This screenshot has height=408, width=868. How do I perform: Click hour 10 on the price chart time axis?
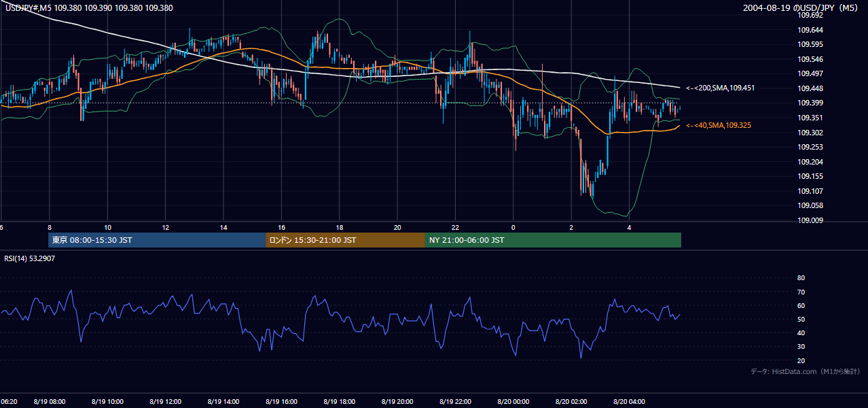(107, 227)
